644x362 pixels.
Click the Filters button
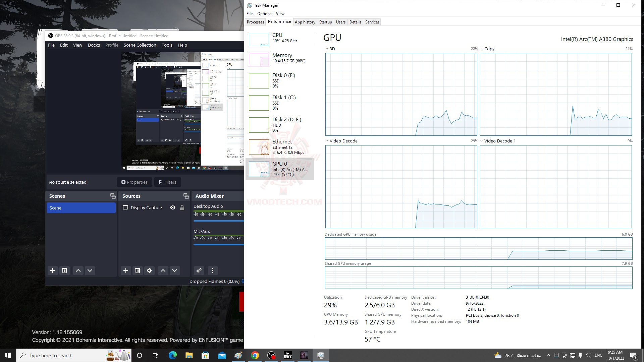coord(167,182)
